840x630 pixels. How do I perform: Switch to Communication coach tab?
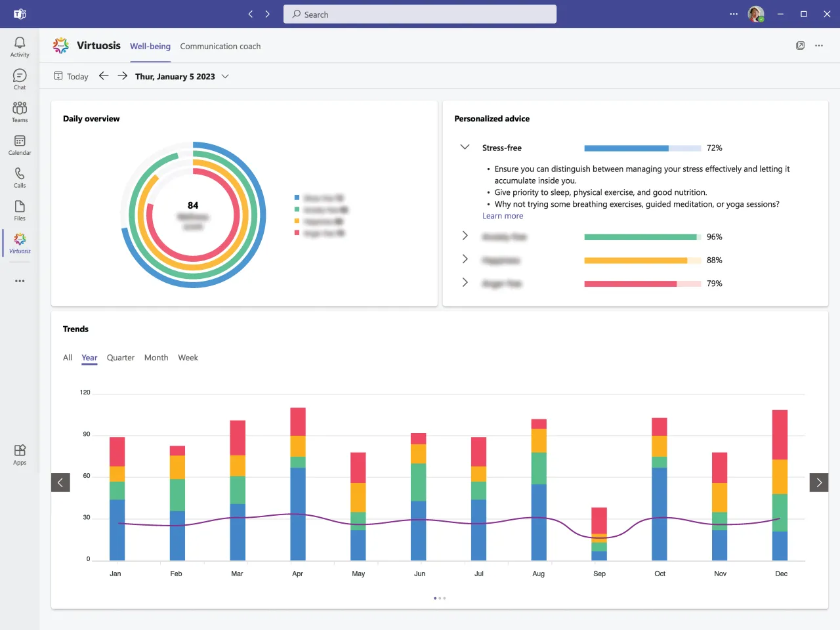(x=220, y=46)
